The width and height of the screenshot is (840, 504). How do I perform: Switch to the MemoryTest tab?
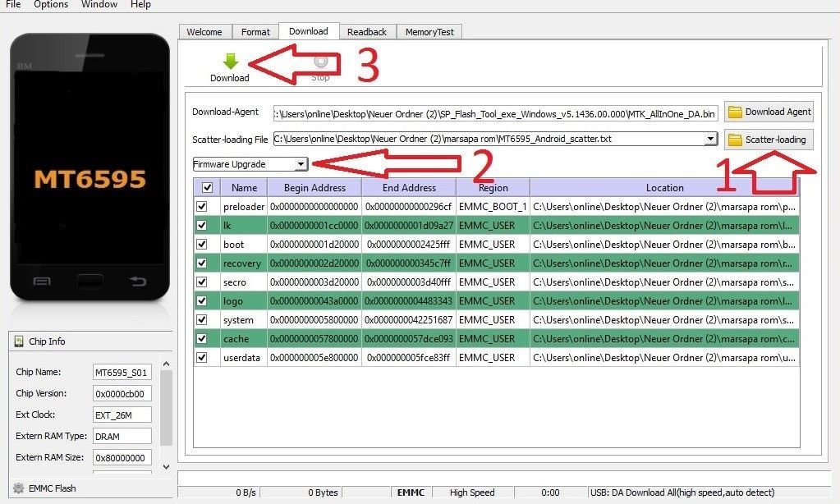(x=429, y=32)
